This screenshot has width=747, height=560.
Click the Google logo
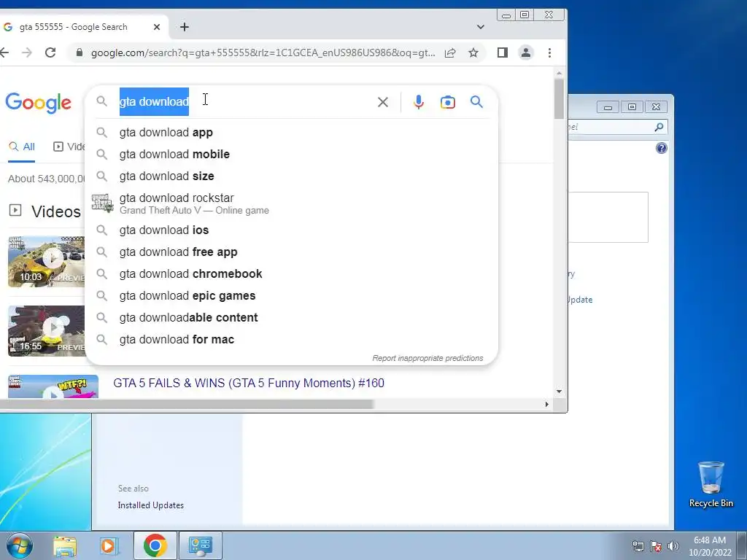[x=38, y=102]
